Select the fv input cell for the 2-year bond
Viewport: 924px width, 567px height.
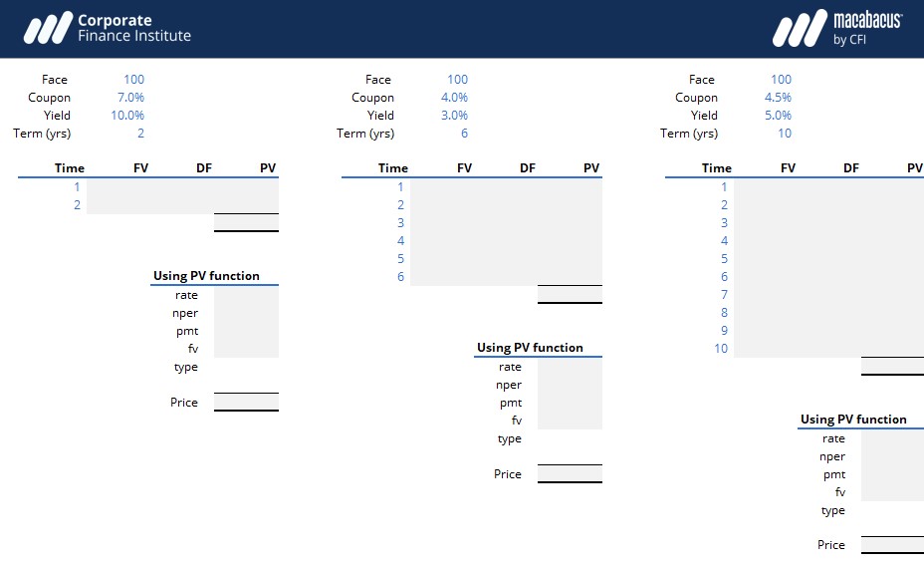(246, 349)
